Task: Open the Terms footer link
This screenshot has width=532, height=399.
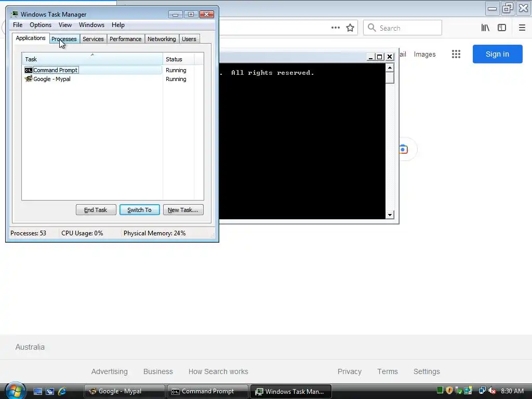Action: 388,371
